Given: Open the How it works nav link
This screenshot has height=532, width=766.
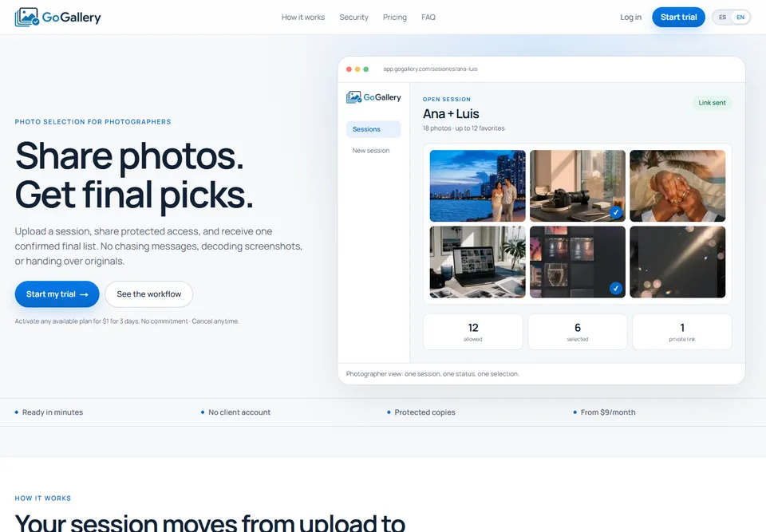Looking at the screenshot, I should [x=303, y=17].
